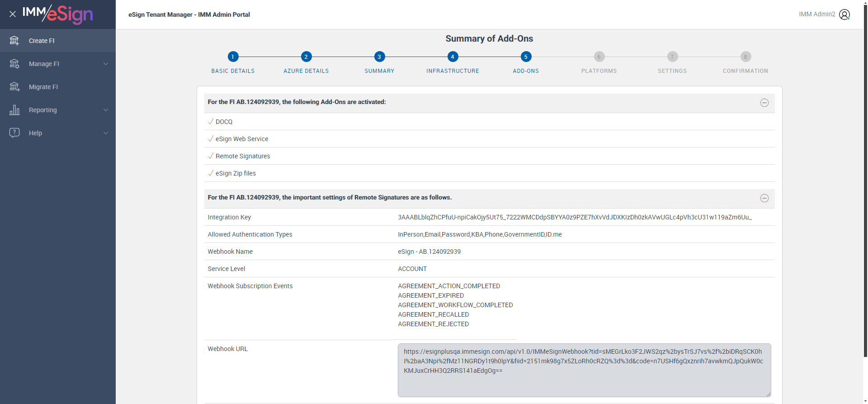Image resolution: width=868 pixels, height=404 pixels.
Task: Click the Webhook Name value eSign - AB.124092939
Action: (429, 252)
